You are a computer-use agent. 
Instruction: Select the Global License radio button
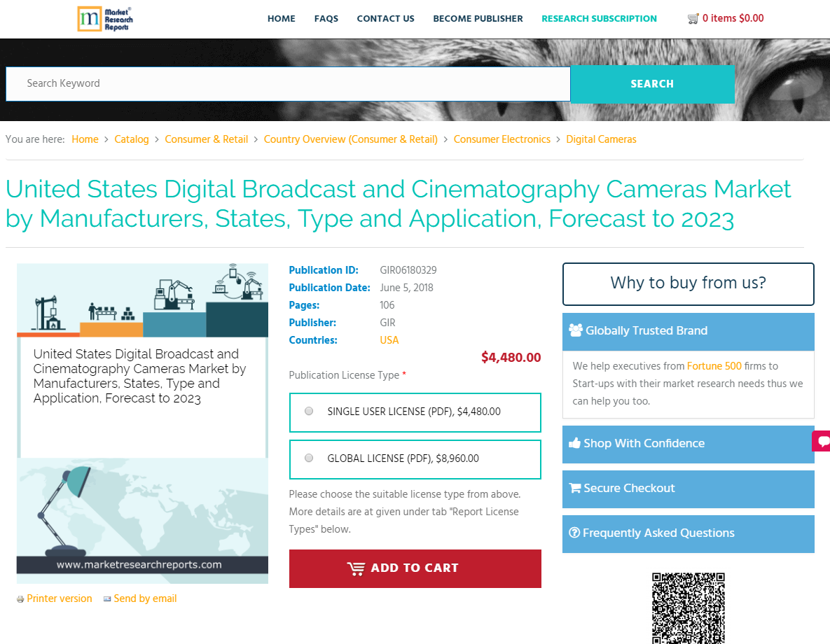309,458
